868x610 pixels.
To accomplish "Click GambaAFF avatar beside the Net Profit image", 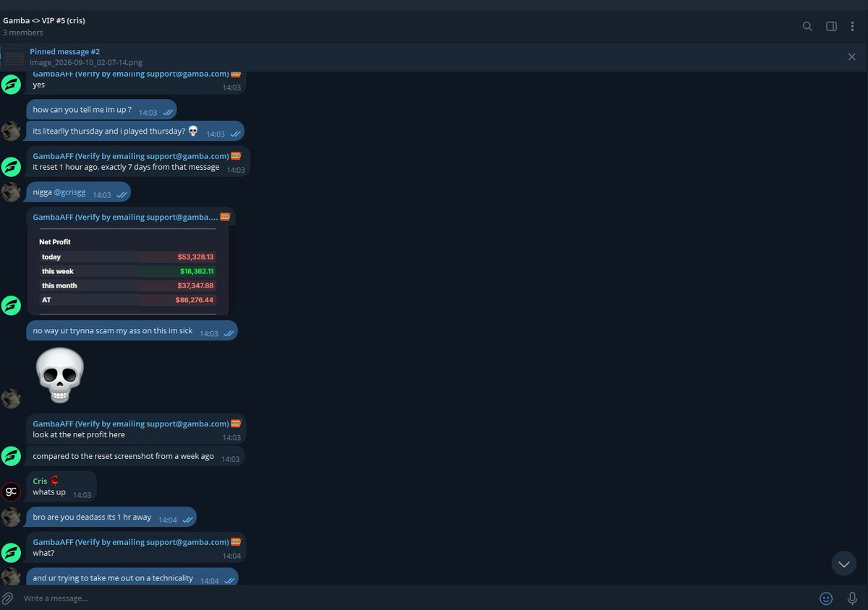I will pyautogui.click(x=11, y=305).
